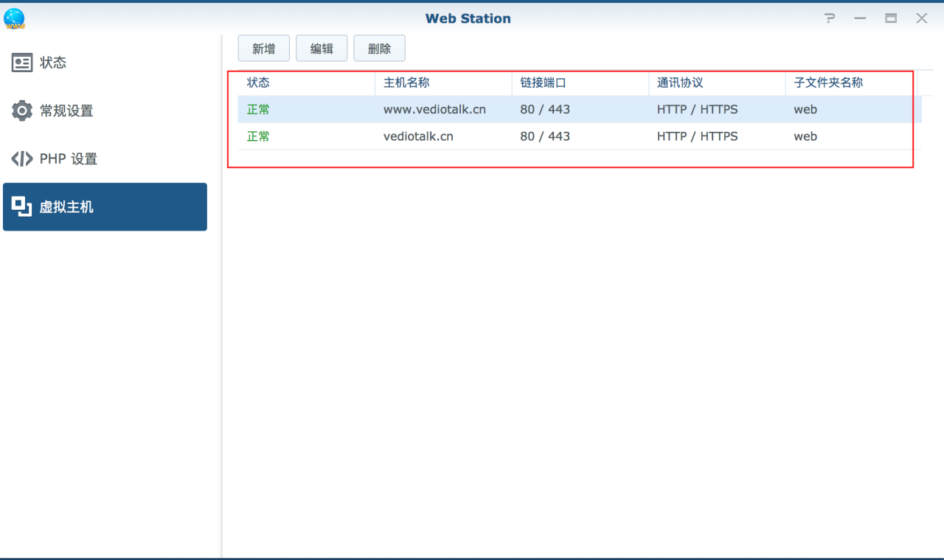The width and height of the screenshot is (944, 560).
Task: Click the 子文件夹名称 column header
Action: [x=826, y=83]
